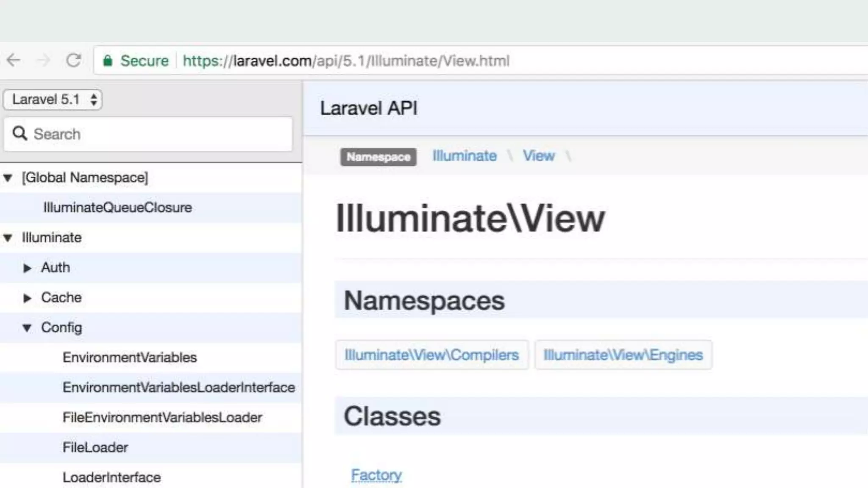Open the Laravel 5.1 version dropdown
This screenshot has height=488, width=868.
tap(53, 100)
